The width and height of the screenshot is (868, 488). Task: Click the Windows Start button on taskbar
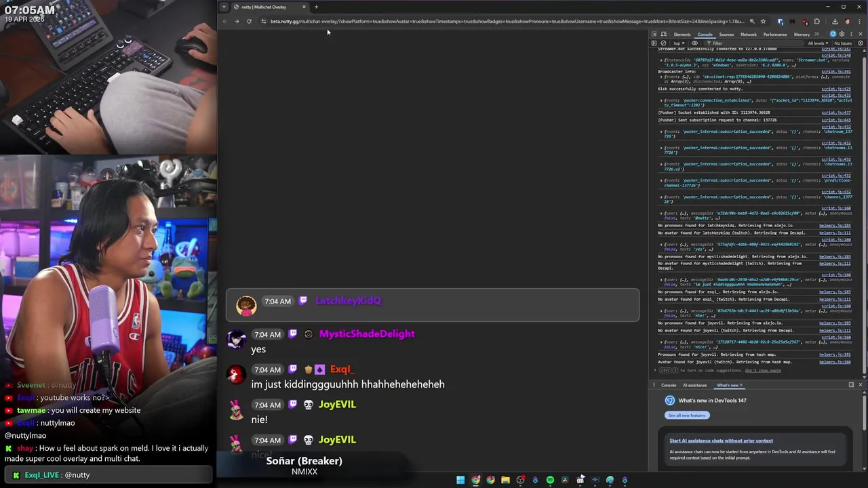coord(460,480)
